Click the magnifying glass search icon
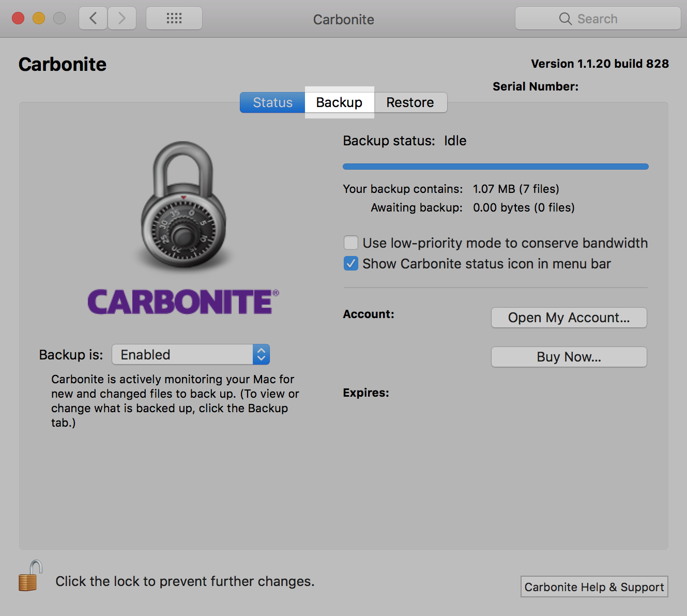 pyautogui.click(x=565, y=19)
